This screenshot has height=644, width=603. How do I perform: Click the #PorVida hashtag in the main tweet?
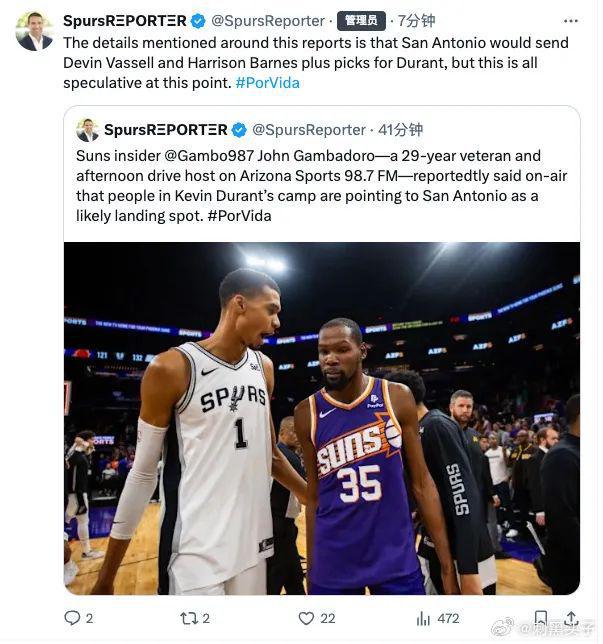pos(267,83)
